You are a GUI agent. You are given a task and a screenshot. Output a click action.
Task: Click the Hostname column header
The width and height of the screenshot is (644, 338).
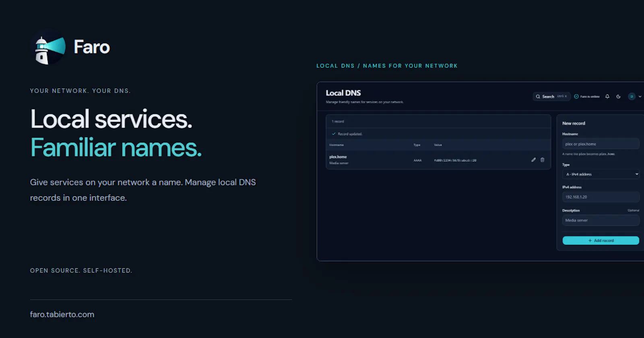336,145
